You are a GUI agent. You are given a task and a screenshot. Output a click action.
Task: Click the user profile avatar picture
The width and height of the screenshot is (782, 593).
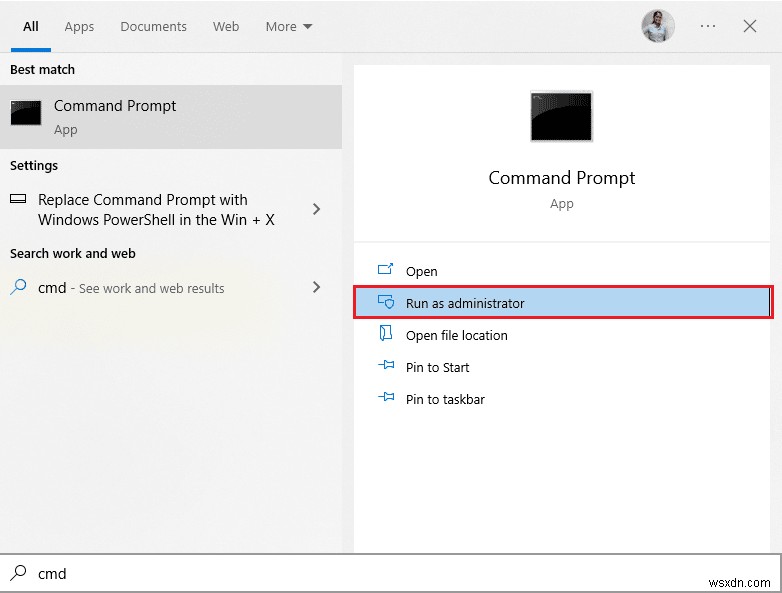(x=657, y=27)
